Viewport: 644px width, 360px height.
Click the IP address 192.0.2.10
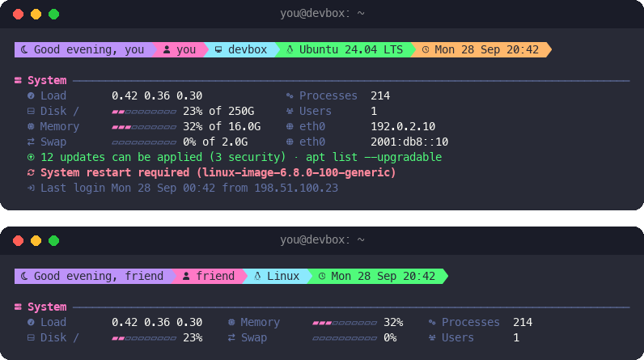(x=403, y=126)
